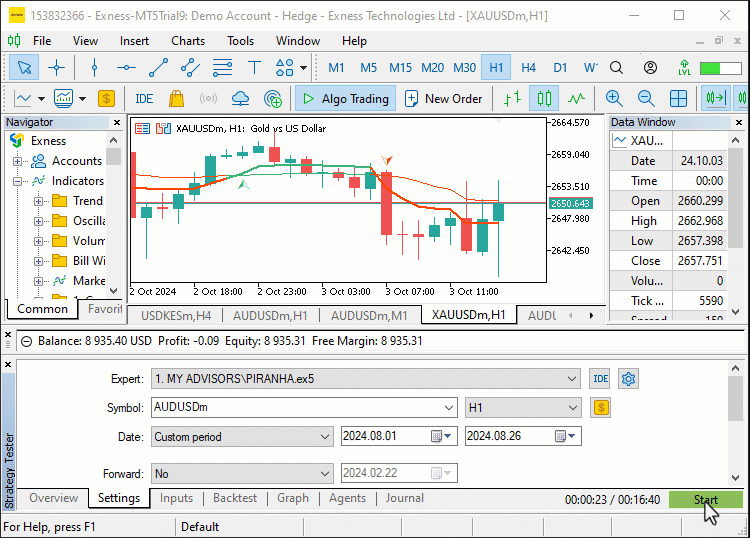
Task: Open the indicators list icon
Action: pos(64,99)
